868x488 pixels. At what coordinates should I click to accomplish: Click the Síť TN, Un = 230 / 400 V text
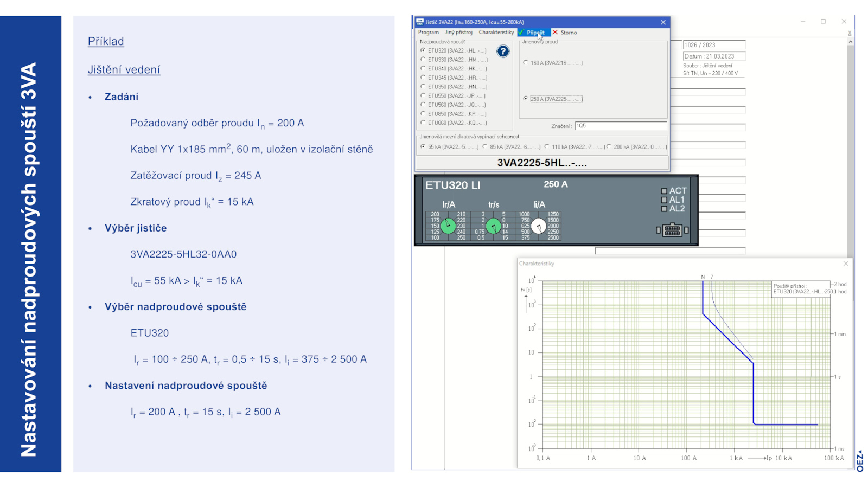[711, 73]
